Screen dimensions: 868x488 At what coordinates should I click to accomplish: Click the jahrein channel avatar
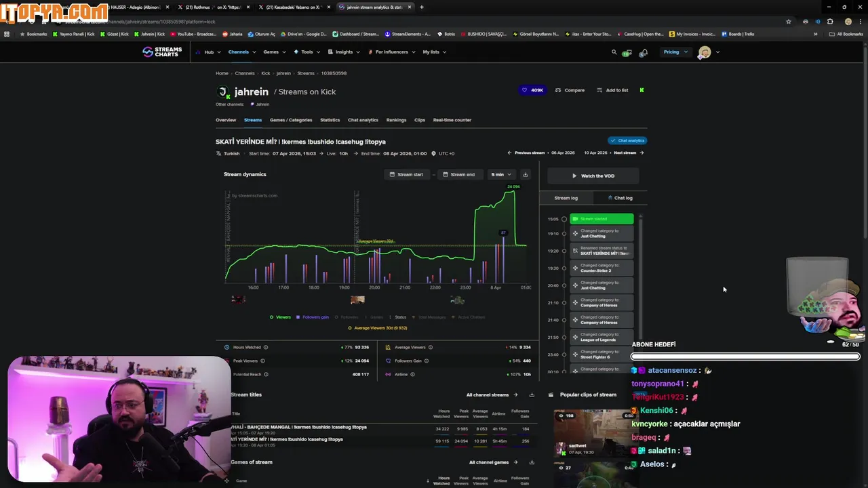click(x=222, y=92)
